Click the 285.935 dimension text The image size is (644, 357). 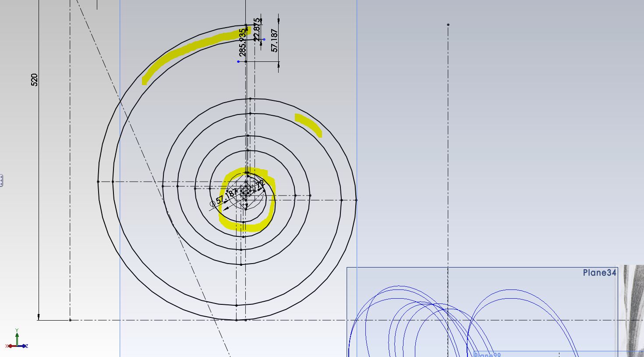pos(243,42)
